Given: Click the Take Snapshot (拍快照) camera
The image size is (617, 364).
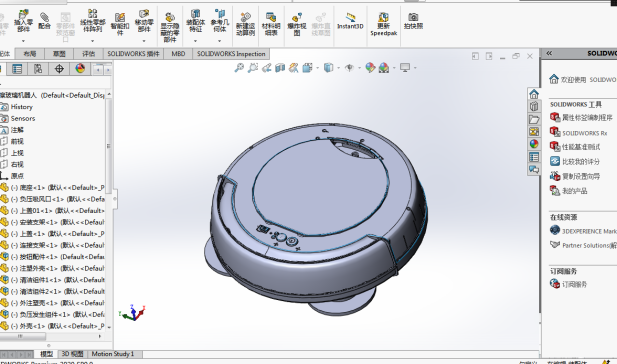Looking at the screenshot, I should [x=413, y=20].
